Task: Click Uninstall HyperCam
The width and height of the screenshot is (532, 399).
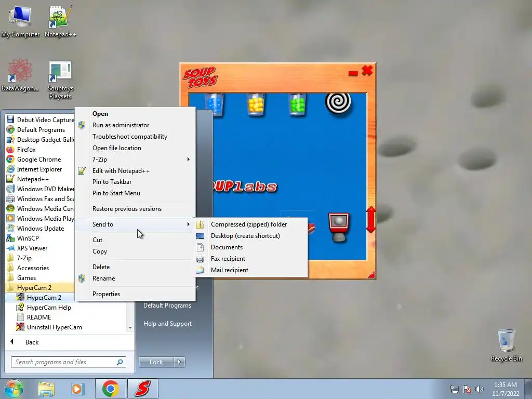Action: [66, 327]
